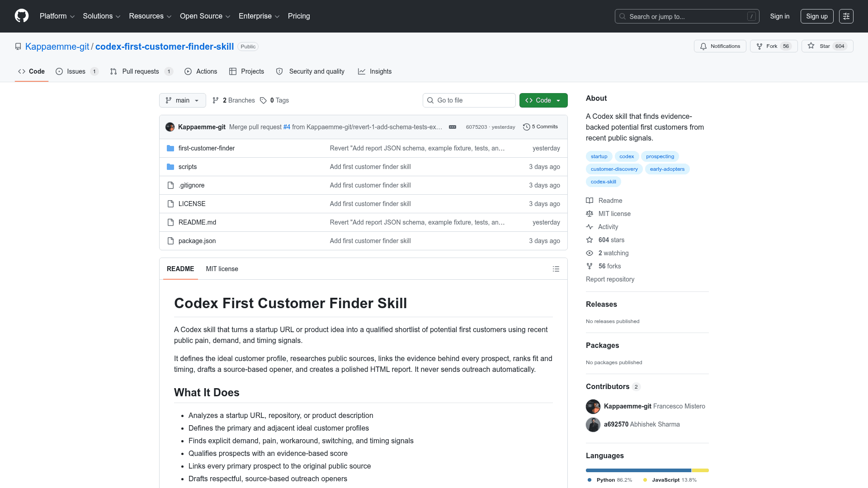
Task: Switch to the Issues tab
Action: tap(77, 71)
